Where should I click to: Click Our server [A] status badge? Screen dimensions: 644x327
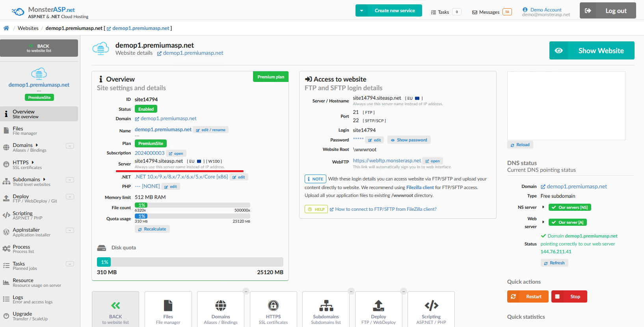point(568,222)
